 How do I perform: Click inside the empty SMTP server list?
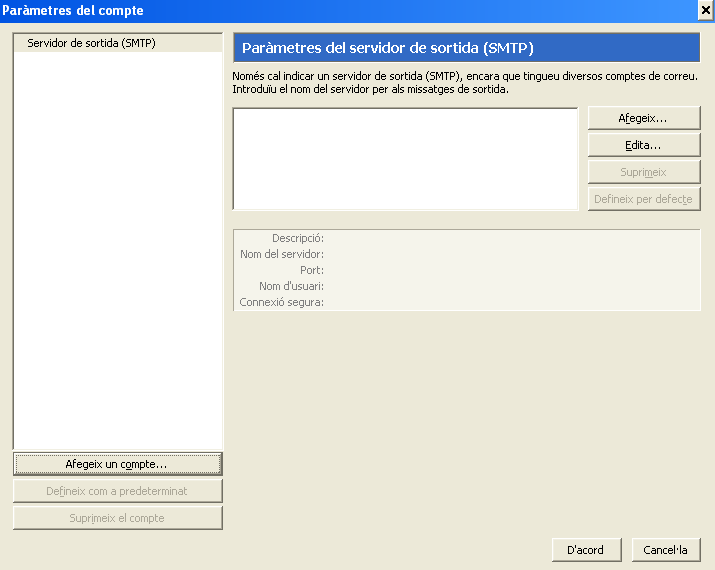click(x=405, y=159)
